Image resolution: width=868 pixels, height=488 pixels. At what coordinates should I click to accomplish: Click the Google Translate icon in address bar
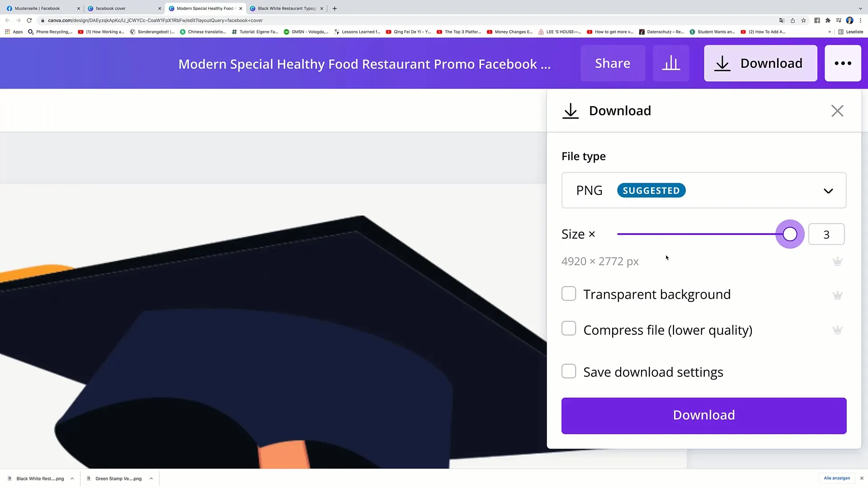(x=782, y=20)
